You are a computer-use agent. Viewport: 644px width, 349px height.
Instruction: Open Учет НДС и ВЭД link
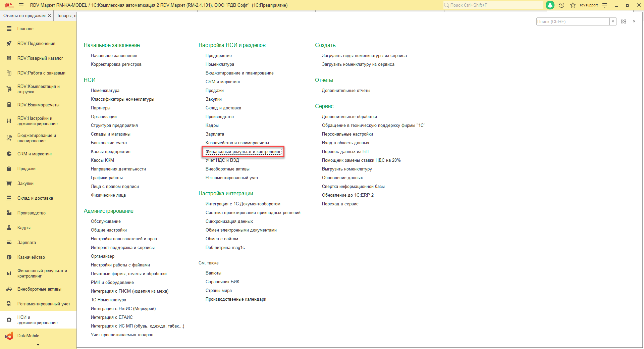click(x=222, y=160)
